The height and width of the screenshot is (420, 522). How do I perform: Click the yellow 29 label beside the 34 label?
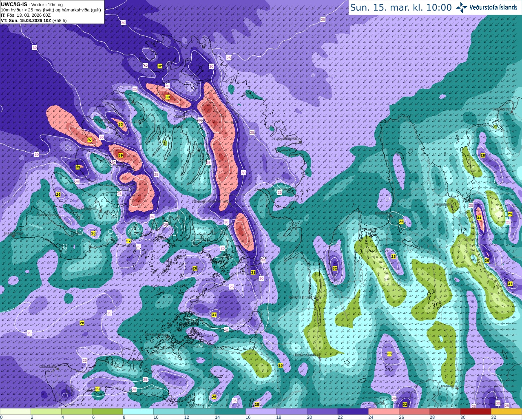coord(510,214)
